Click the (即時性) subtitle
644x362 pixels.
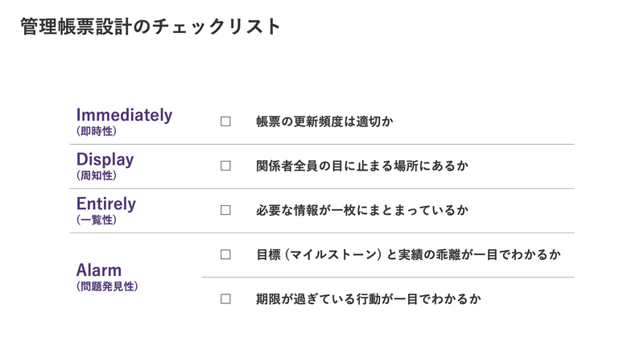pyautogui.click(x=97, y=131)
